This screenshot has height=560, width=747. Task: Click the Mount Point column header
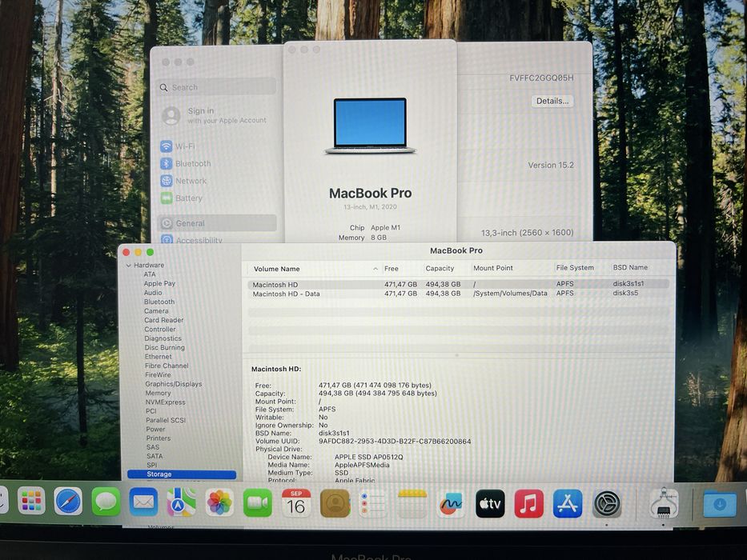[493, 268]
